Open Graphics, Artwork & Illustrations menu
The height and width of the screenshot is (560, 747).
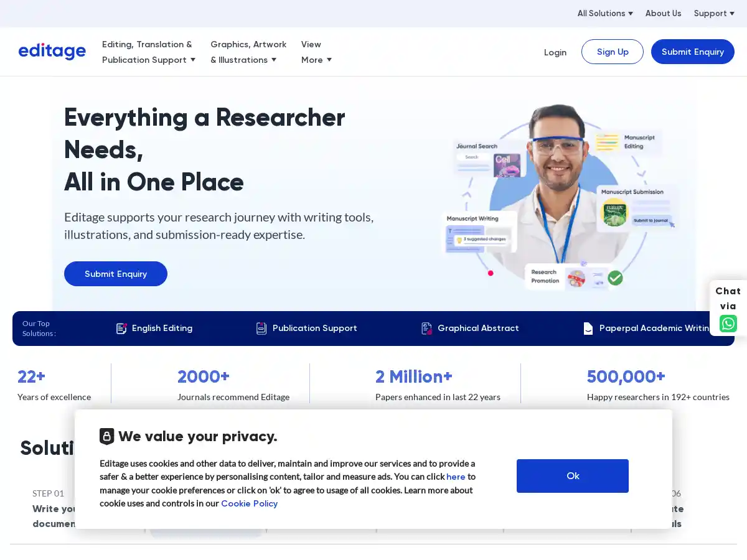[x=248, y=52]
